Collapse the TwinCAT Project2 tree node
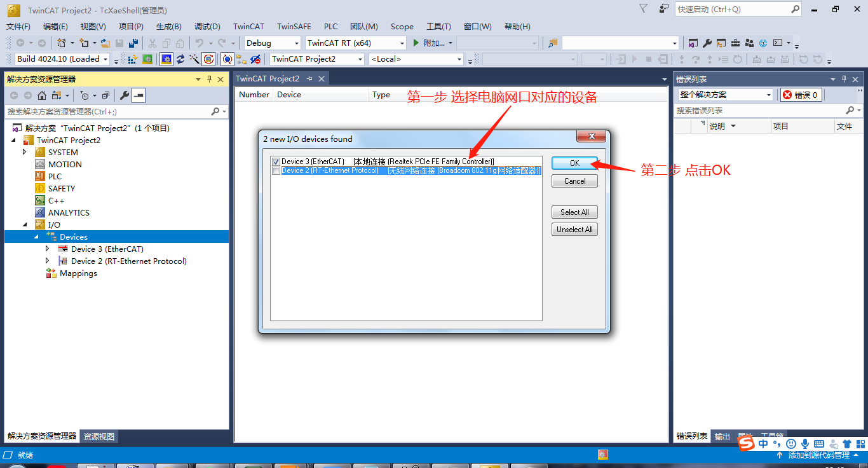This screenshot has height=468, width=868. [x=13, y=140]
